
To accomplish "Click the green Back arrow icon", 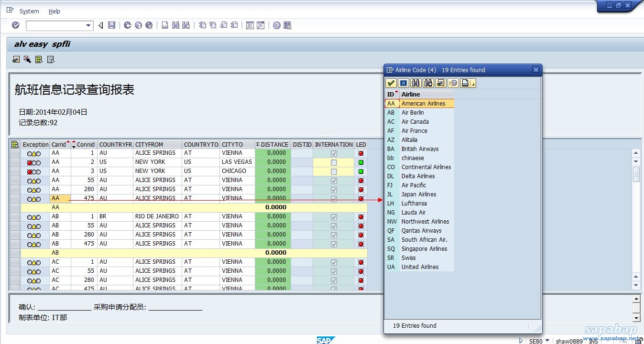I will click(128, 25).
